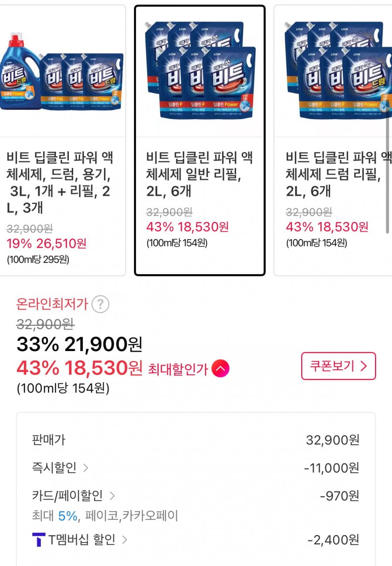Click the 43% 18,530 won maximum discount price
This screenshot has width=392, height=566.
click(x=79, y=369)
